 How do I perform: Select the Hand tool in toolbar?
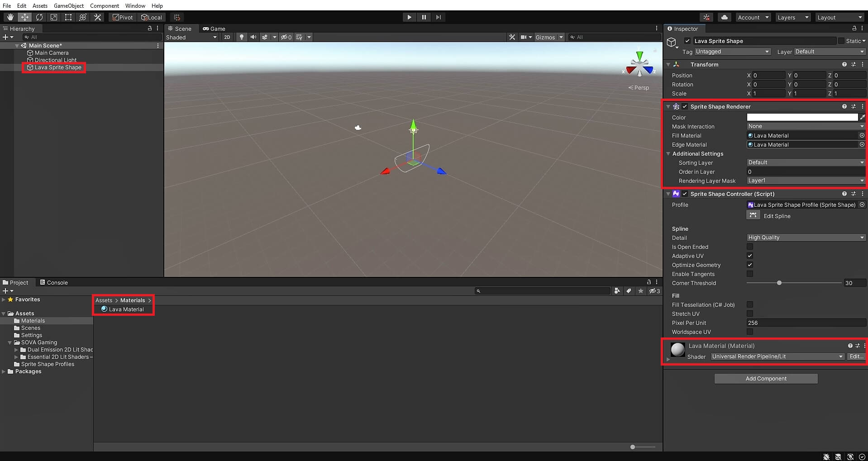click(x=10, y=17)
